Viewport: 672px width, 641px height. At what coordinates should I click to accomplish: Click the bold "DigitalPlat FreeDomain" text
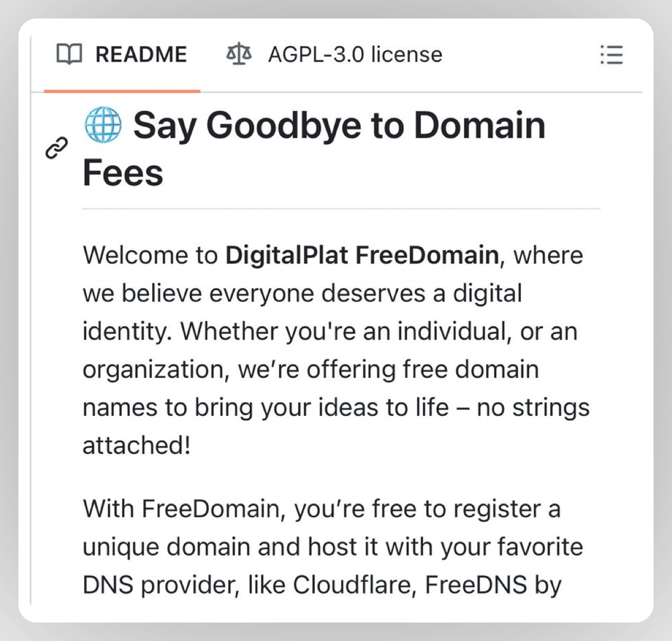click(362, 255)
